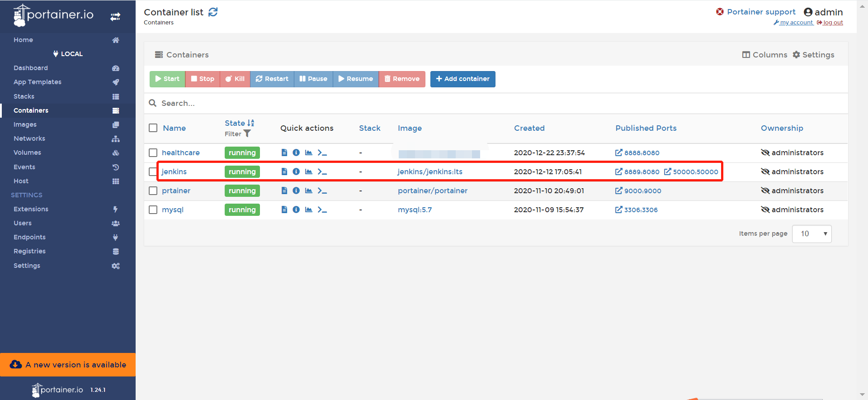Click the Kill button
The width and height of the screenshot is (868, 400).
pyautogui.click(x=235, y=79)
